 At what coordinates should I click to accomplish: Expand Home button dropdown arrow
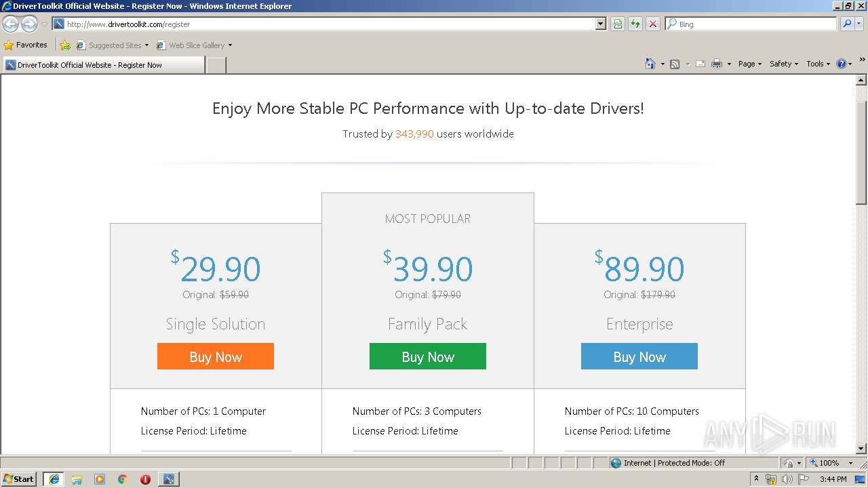(x=662, y=64)
